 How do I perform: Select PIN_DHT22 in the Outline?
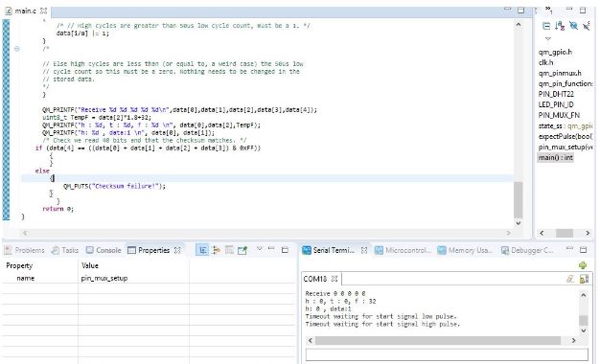[x=556, y=94]
